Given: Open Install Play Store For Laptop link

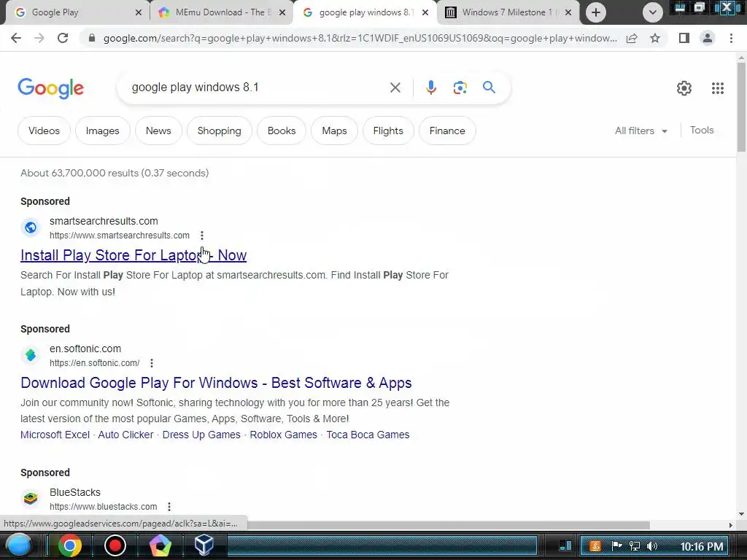Looking at the screenshot, I should point(133,255).
